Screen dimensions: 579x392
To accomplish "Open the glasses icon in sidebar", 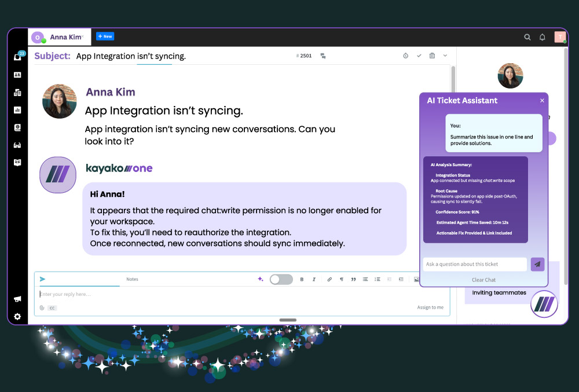I will click(x=17, y=145).
